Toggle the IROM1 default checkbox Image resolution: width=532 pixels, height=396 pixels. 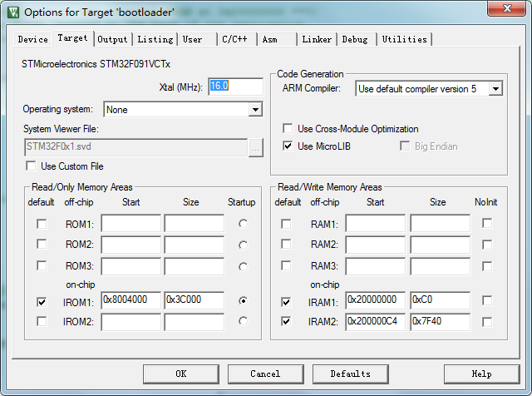(42, 302)
